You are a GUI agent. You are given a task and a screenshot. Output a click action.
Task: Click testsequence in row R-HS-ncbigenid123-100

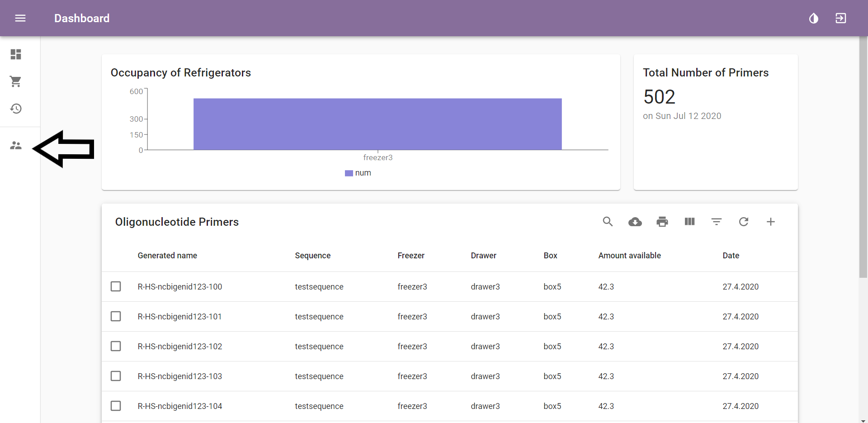(319, 286)
